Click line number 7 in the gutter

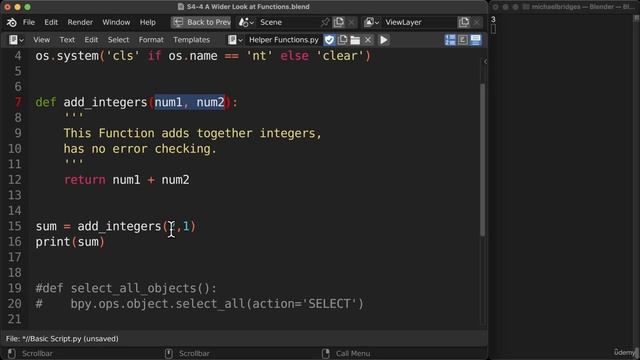tap(18, 102)
